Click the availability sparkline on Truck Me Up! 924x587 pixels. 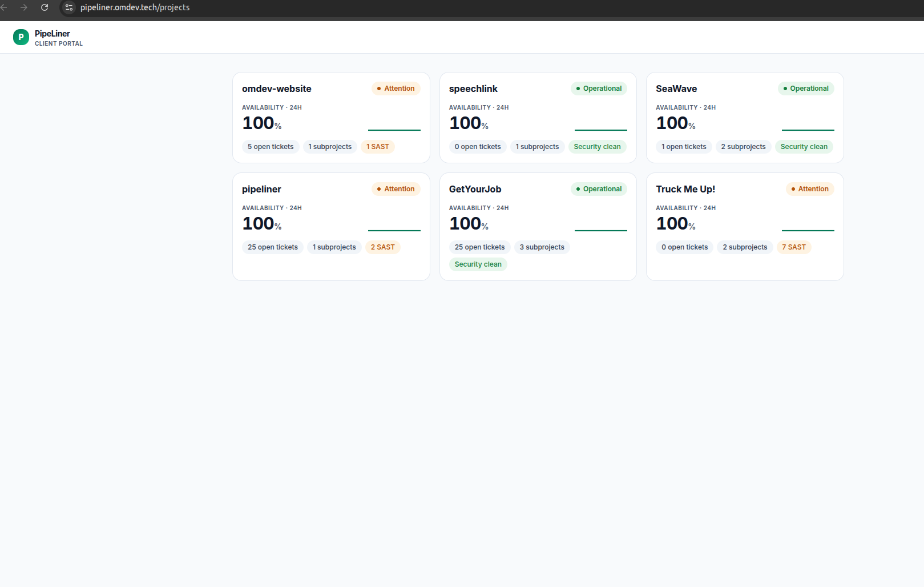coord(808,230)
